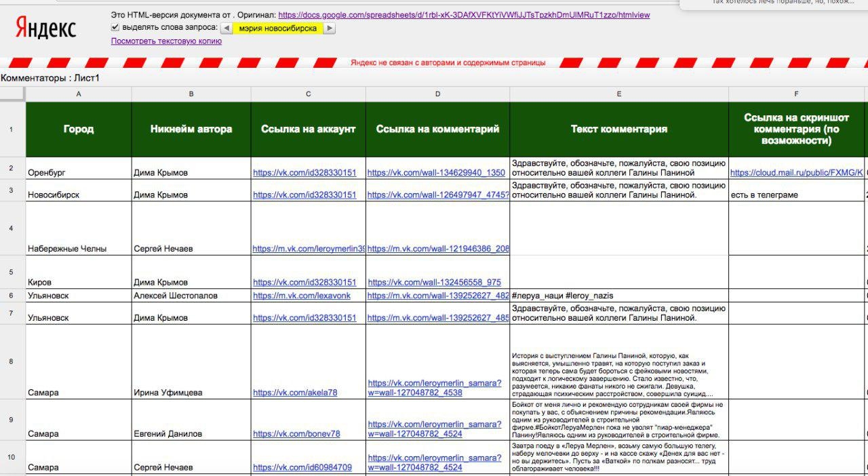The width and height of the screenshot is (868, 476).
Task: Click the #леруа_наци #leroy_nazis comment cell
Action: [x=619, y=296]
